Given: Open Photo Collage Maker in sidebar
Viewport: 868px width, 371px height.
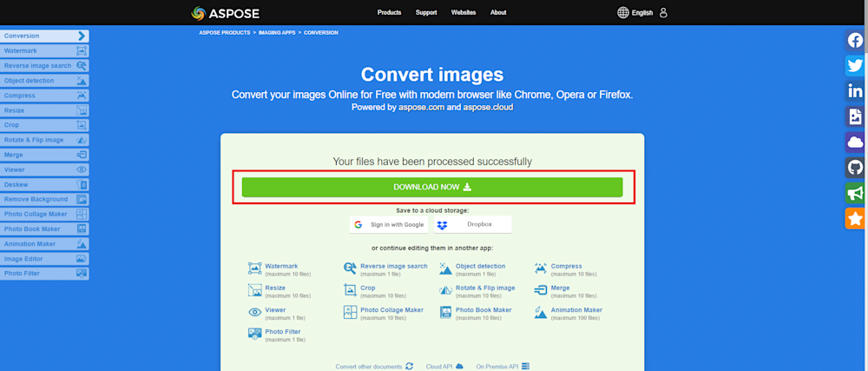Looking at the screenshot, I should coord(44,215).
